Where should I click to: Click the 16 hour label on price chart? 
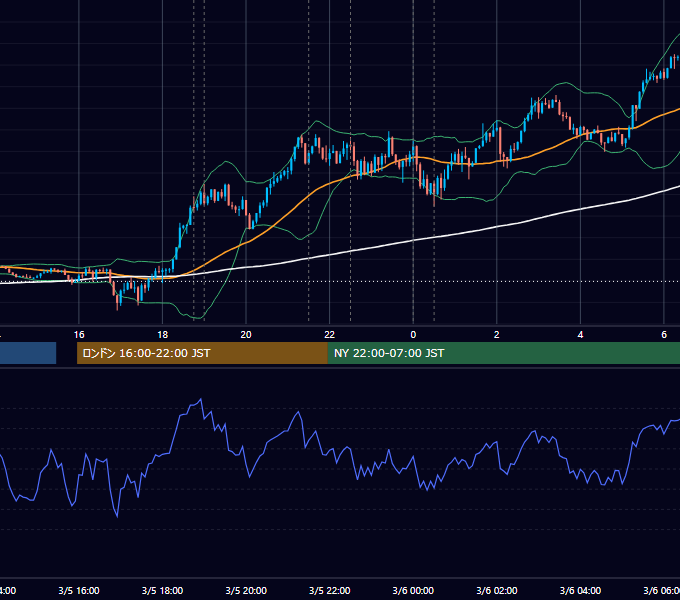coord(79,335)
